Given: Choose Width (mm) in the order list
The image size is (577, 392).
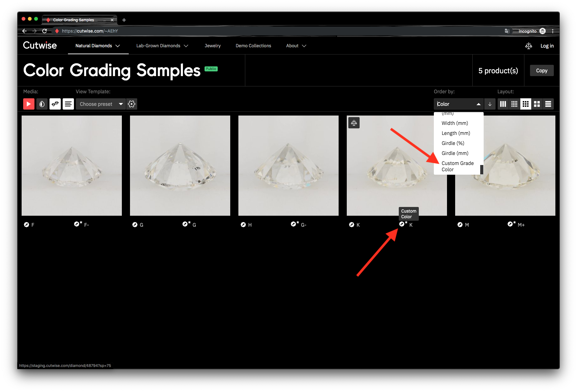Looking at the screenshot, I should pyautogui.click(x=455, y=123).
